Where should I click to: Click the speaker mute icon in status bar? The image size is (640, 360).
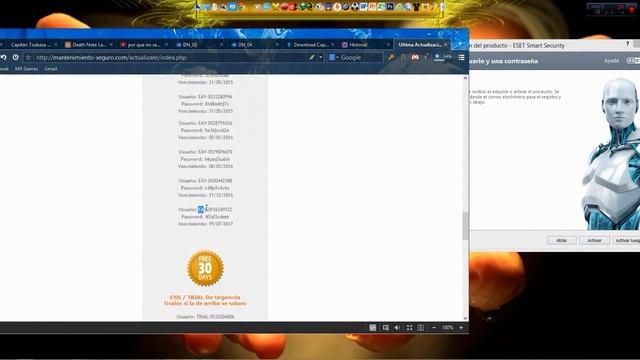coord(397,327)
